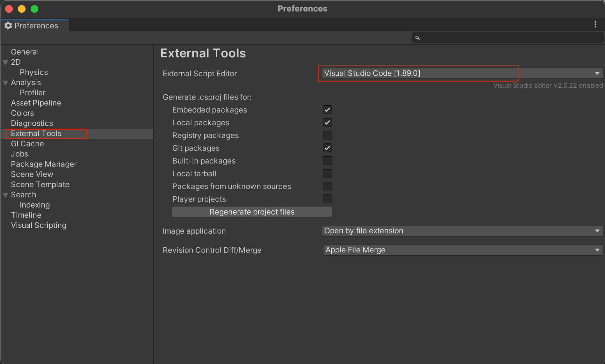
Task: Enable Player projects generation
Action: (327, 199)
